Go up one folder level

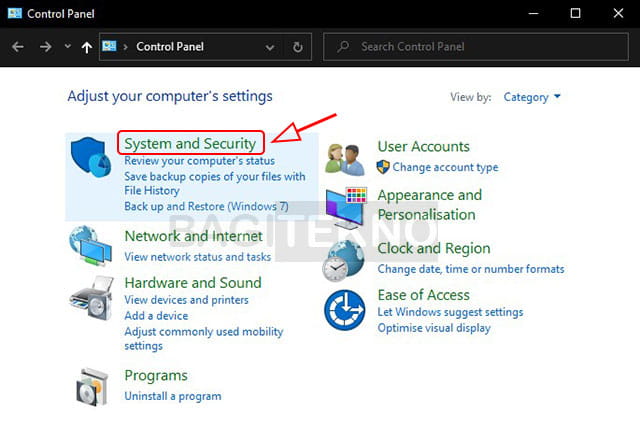point(87,47)
